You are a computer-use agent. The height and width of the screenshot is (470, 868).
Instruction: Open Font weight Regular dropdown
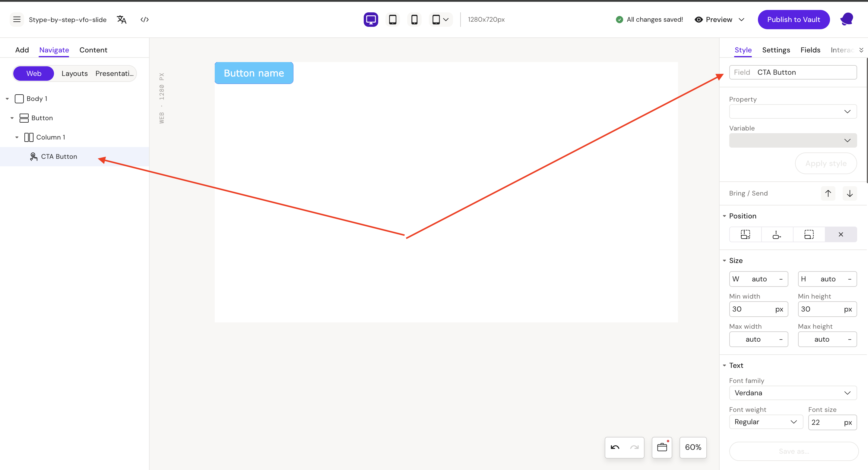pyautogui.click(x=766, y=422)
